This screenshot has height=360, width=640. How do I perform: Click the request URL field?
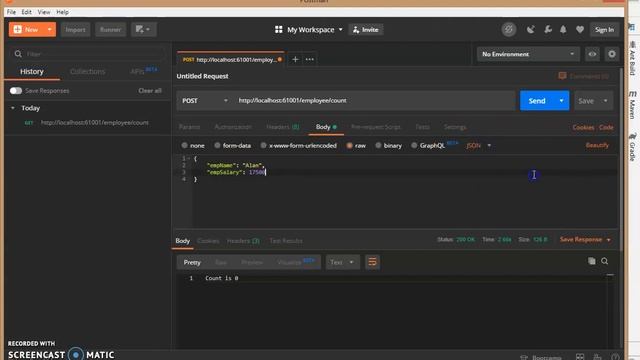[x=375, y=100]
